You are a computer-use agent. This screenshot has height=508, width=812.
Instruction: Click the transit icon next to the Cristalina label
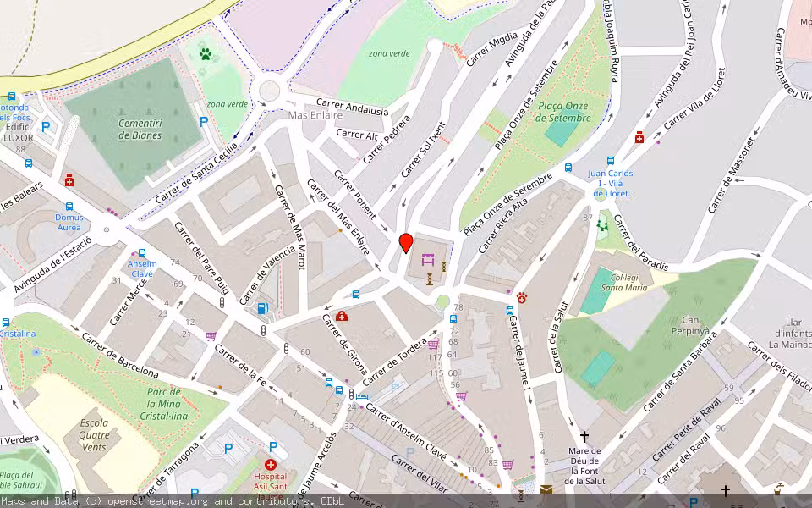point(8,323)
